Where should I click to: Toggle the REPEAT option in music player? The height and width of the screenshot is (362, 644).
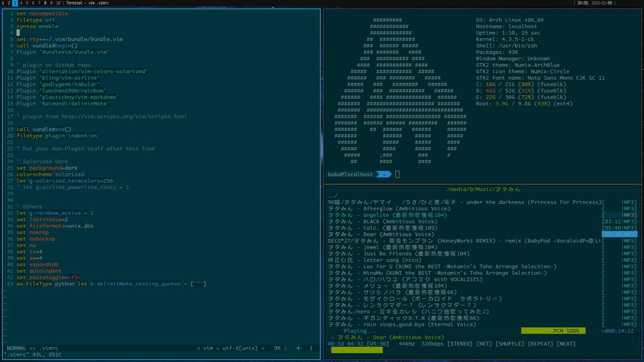point(540,344)
